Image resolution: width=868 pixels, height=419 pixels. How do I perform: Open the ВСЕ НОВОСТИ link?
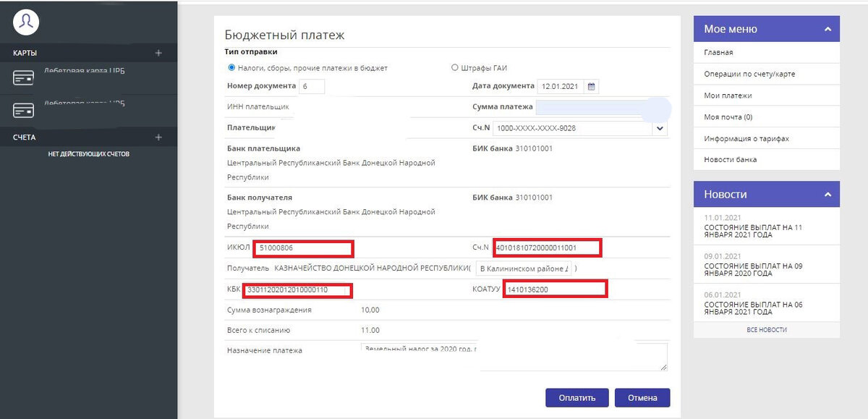tap(767, 330)
